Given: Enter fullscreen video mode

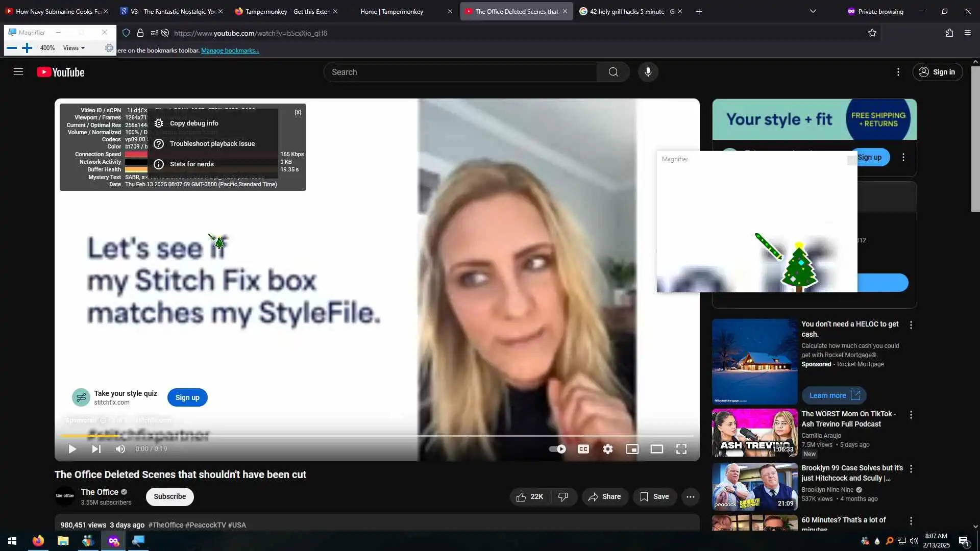Looking at the screenshot, I should [681, 449].
